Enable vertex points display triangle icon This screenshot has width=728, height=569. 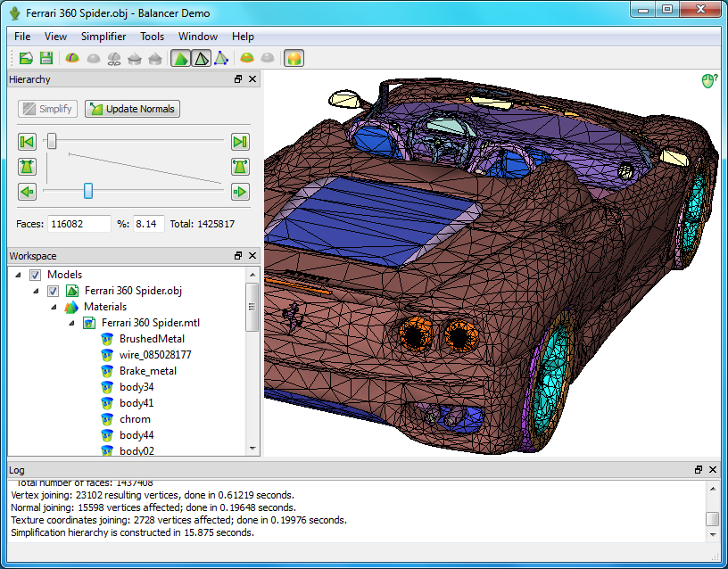tap(221, 58)
